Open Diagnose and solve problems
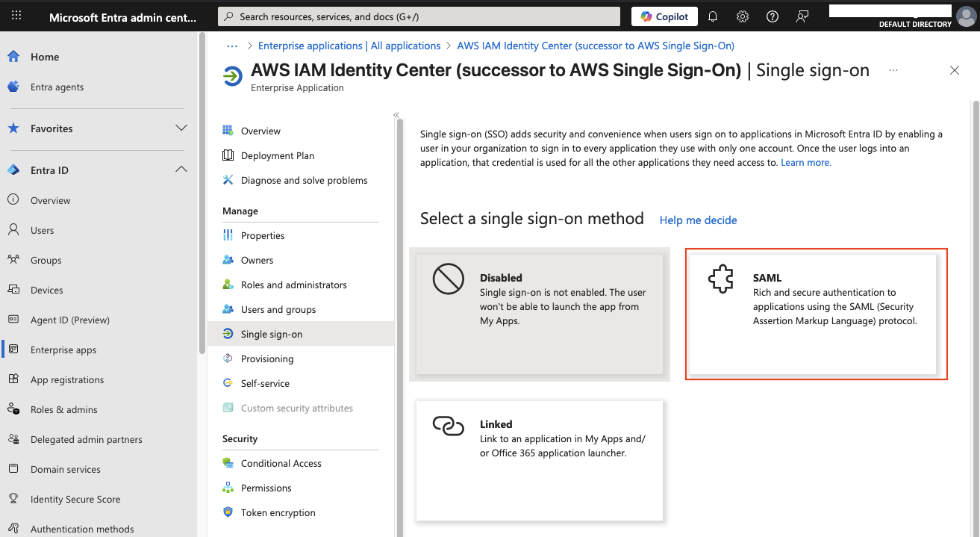Screen dimensions: 980x537 [302, 180]
